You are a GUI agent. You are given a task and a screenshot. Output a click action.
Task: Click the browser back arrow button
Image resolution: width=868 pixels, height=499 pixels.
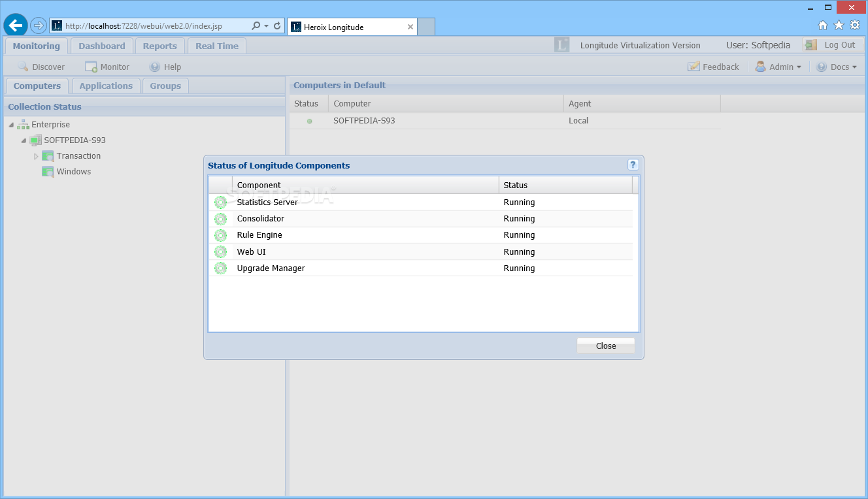coord(16,25)
